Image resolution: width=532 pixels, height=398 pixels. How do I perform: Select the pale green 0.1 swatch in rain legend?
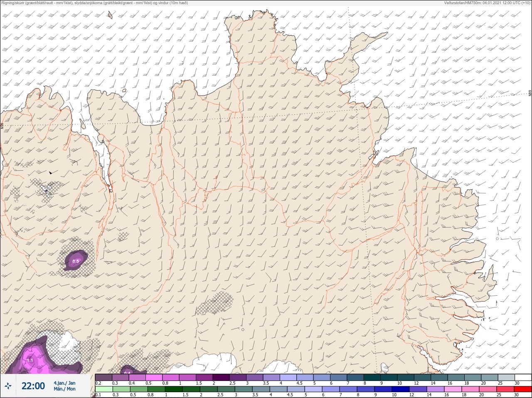pyautogui.click(x=104, y=389)
